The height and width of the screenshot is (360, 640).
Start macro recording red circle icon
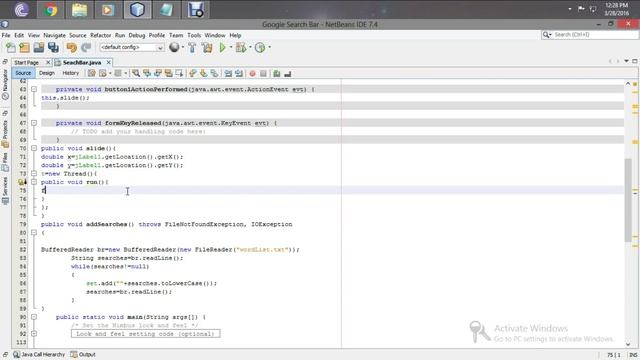(253, 73)
